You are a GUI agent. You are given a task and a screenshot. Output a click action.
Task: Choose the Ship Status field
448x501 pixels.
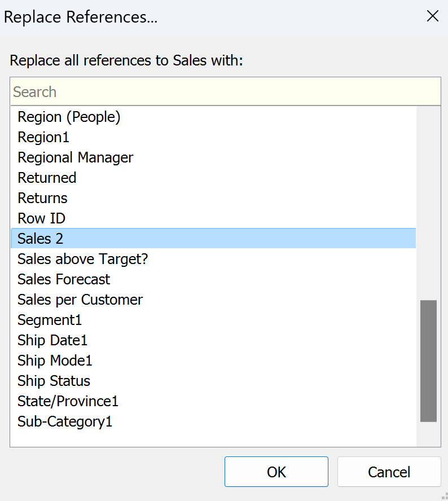(54, 381)
